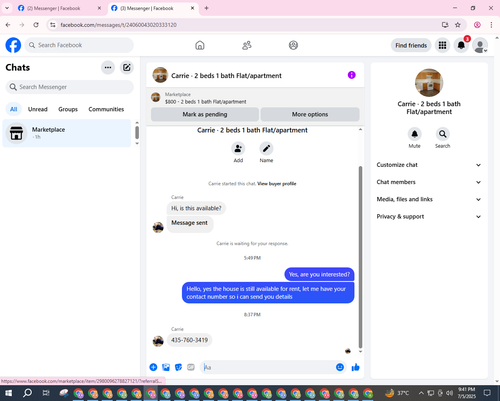Attach a photo file in composer
The image size is (500, 401).
coord(166,367)
